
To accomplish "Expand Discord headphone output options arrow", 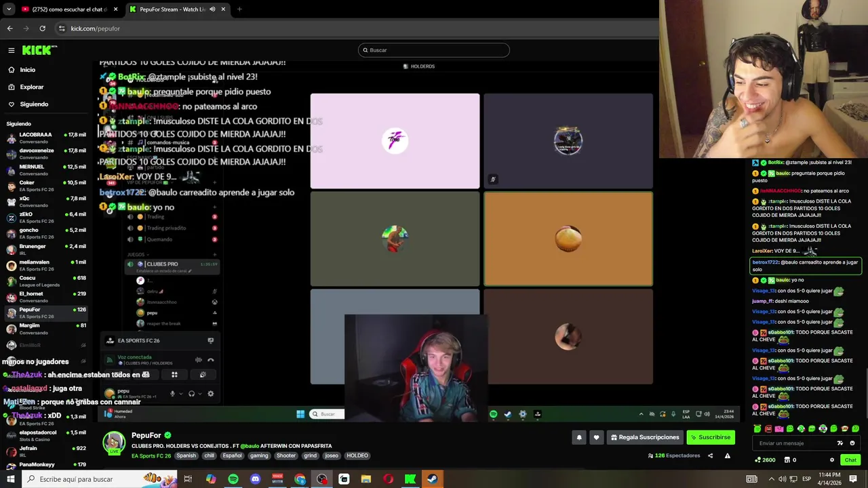I will (x=199, y=394).
